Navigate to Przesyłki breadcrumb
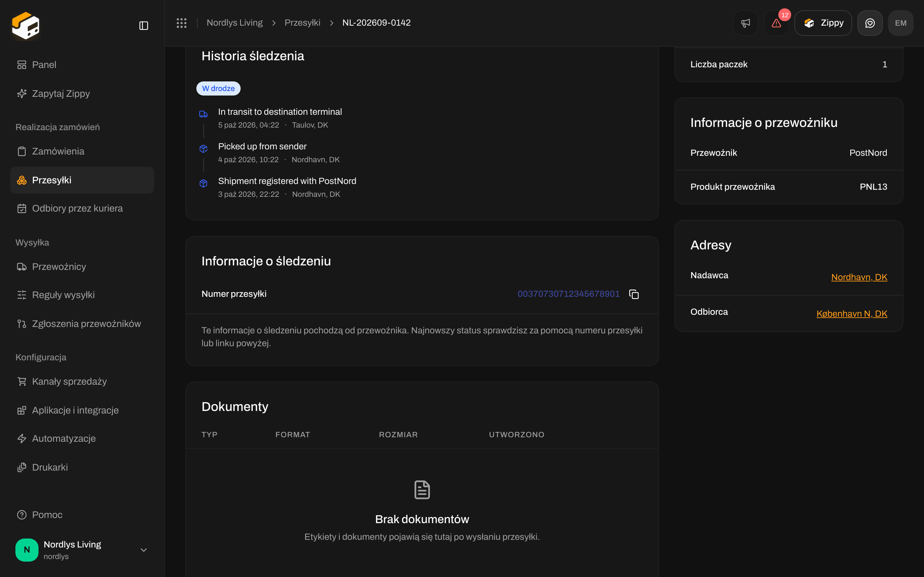The image size is (924, 577). [303, 22]
